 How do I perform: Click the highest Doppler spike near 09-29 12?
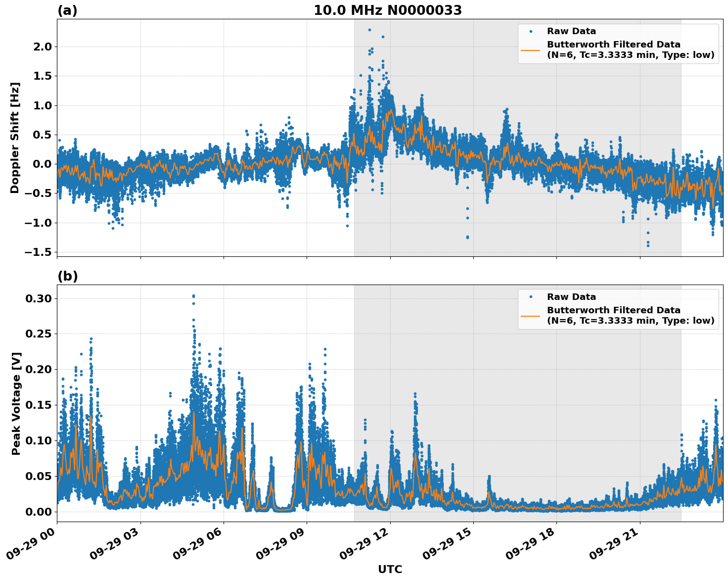click(x=370, y=30)
